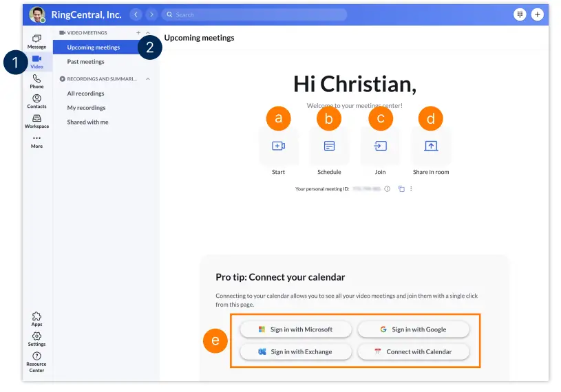Open the Phone section in sidebar
This screenshot has height=392, width=561.
point(36,81)
